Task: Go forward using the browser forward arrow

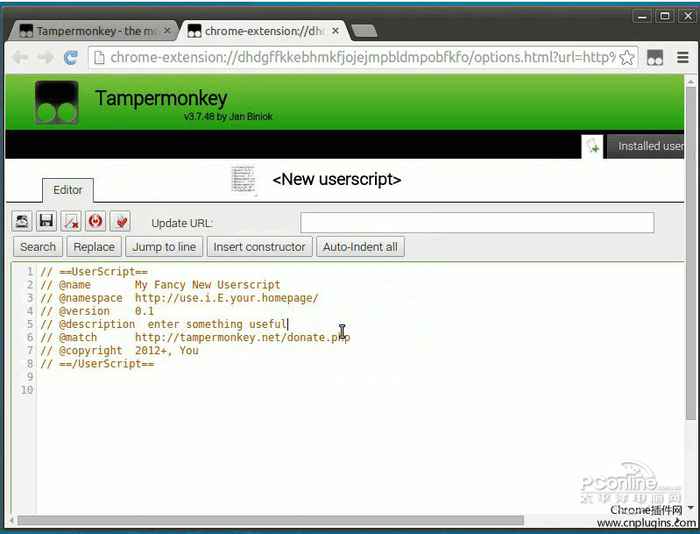Action: coord(45,58)
